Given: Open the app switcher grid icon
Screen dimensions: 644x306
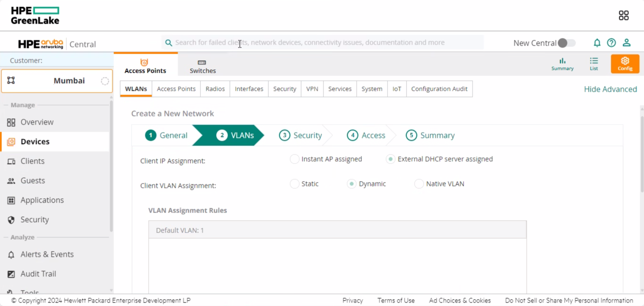Looking at the screenshot, I should tap(624, 15).
